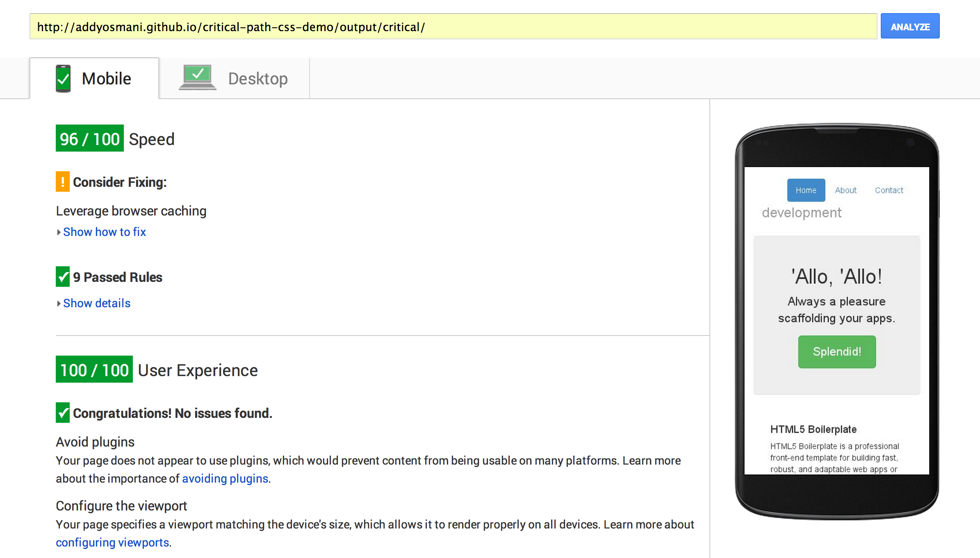The height and width of the screenshot is (558, 980).
Task: Click the green checkmark beside Congratulations message
Action: click(x=63, y=413)
